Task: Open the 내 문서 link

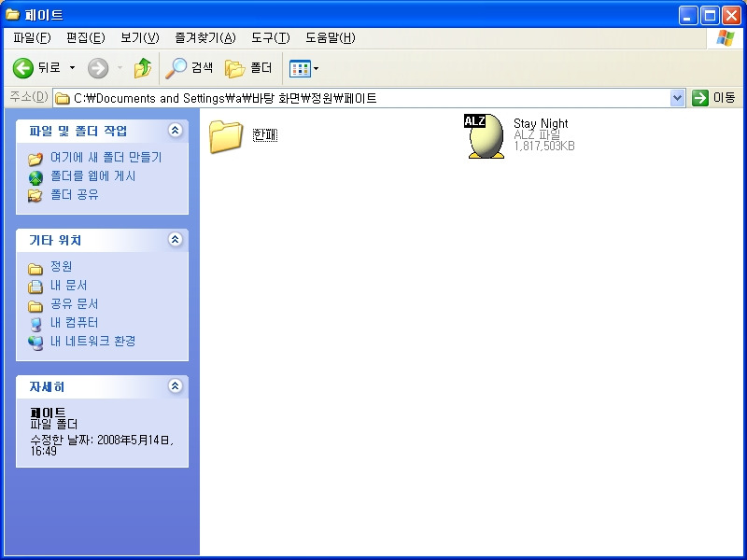Action: click(68, 286)
